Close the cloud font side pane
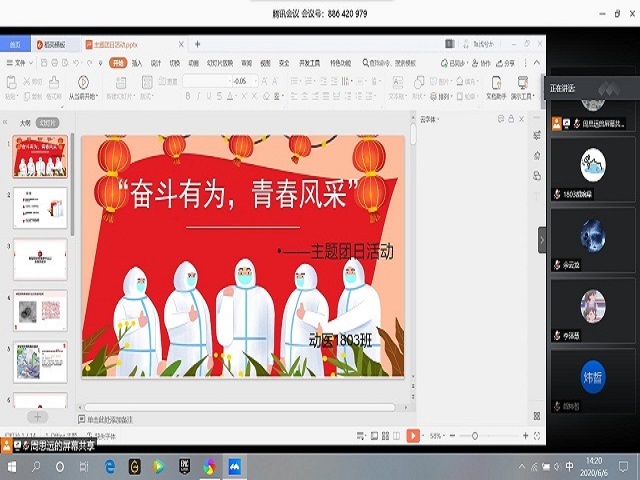 tap(521, 119)
